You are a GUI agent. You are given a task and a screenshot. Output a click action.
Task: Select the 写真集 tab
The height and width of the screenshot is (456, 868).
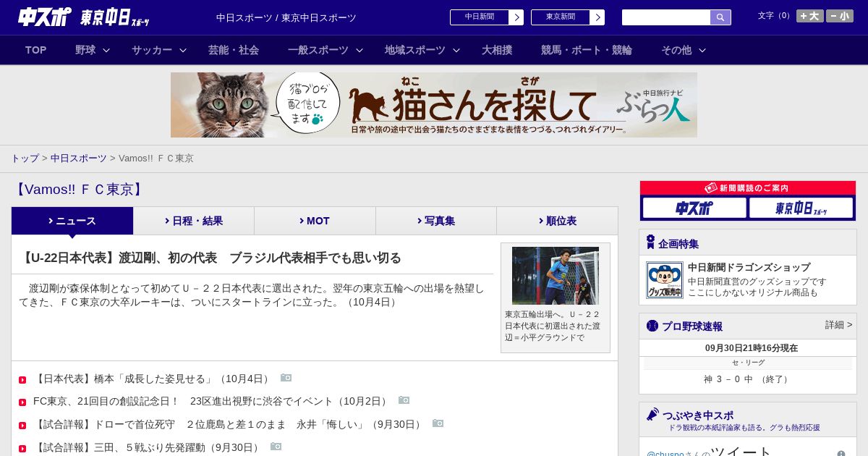(436, 221)
